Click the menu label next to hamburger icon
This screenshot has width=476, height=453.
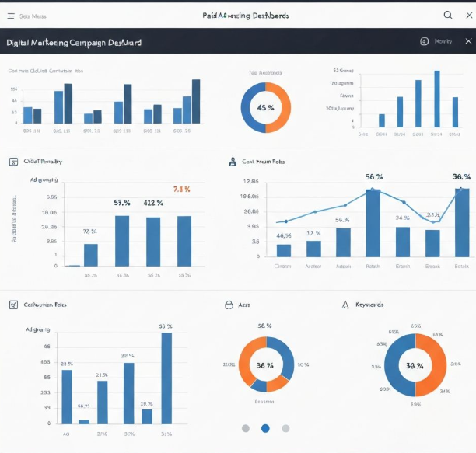(x=32, y=16)
